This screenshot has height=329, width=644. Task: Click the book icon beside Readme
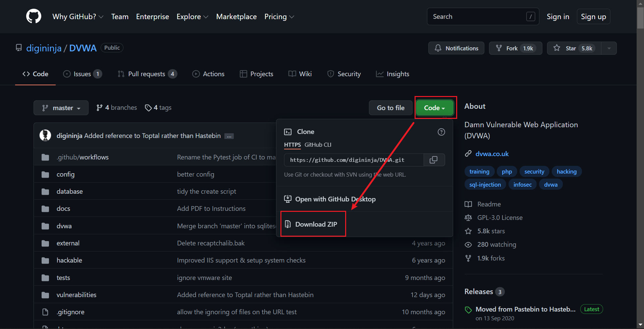(x=468, y=204)
